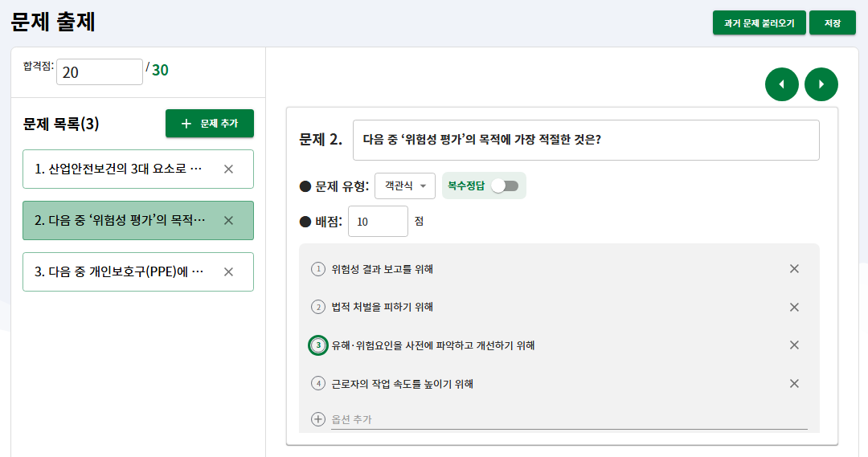
Task: Delete question 1 from the question list
Action: [228, 169]
